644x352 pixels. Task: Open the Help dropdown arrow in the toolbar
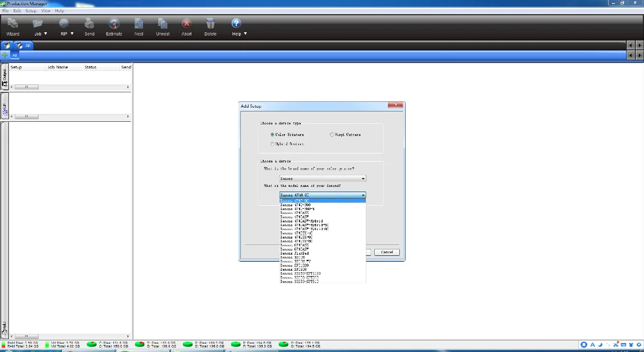point(245,34)
